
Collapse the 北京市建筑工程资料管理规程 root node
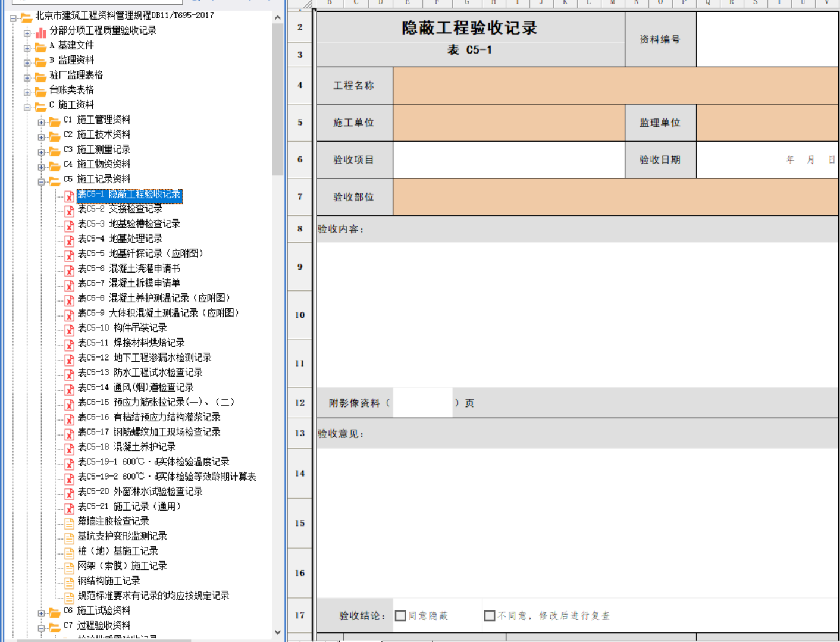13,18
